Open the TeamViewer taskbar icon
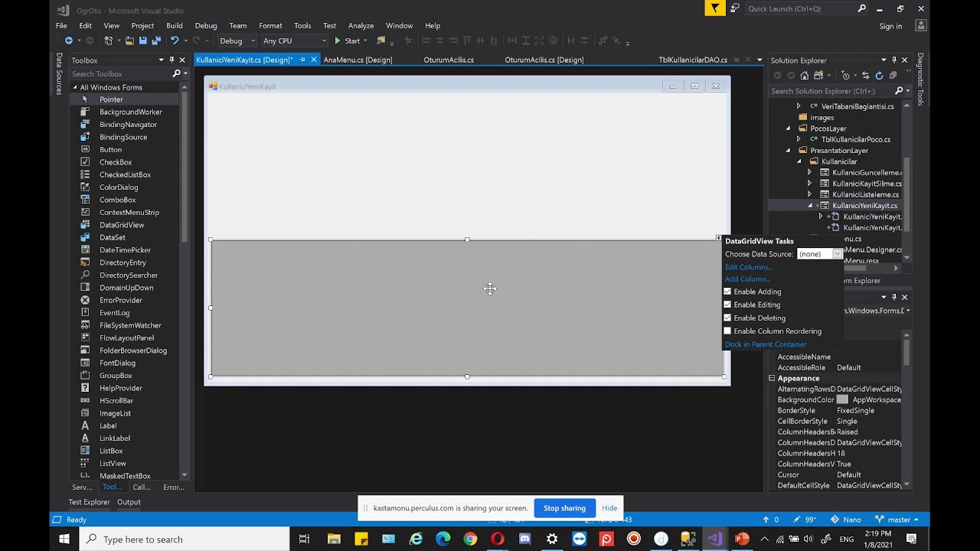This screenshot has height=551, width=980. (x=579, y=539)
